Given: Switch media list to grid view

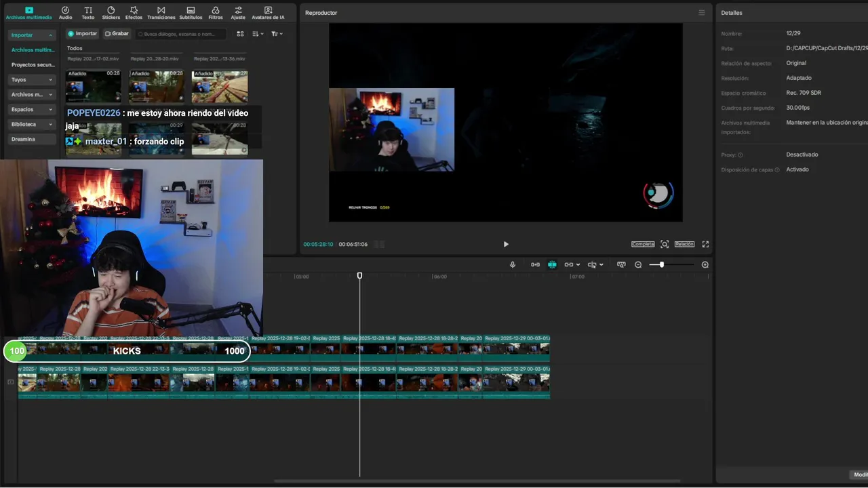Looking at the screenshot, I should pyautogui.click(x=240, y=33).
